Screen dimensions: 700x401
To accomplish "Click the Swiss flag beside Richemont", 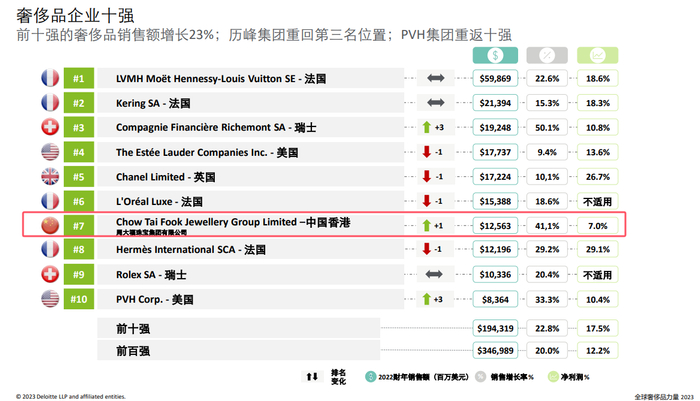I will 50,127.
